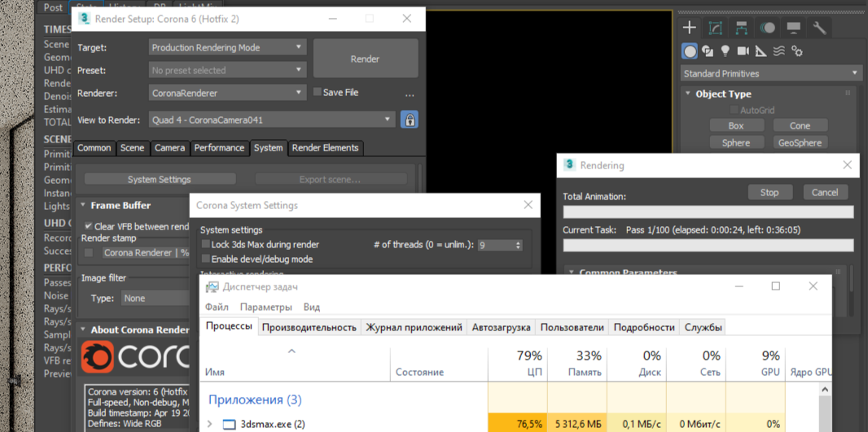Check Lock 3ds Max during render

click(206, 244)
